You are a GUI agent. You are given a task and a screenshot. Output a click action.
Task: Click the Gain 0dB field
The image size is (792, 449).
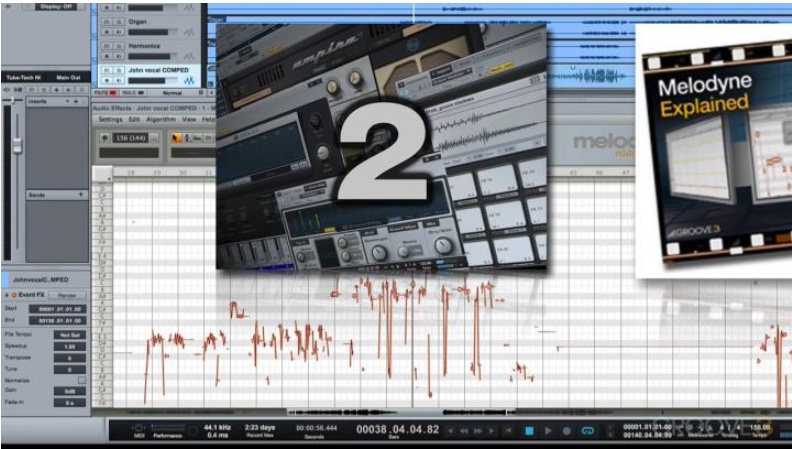(70, 391)
